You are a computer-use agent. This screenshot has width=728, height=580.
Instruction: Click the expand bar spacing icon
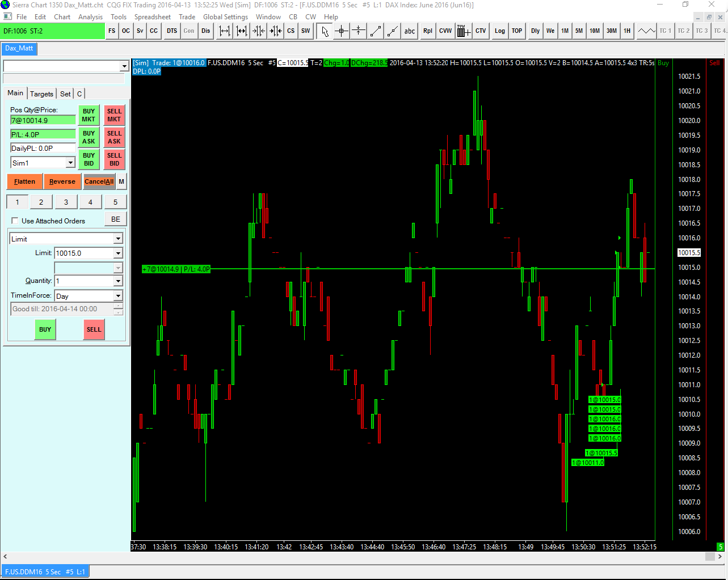[225, 31]
